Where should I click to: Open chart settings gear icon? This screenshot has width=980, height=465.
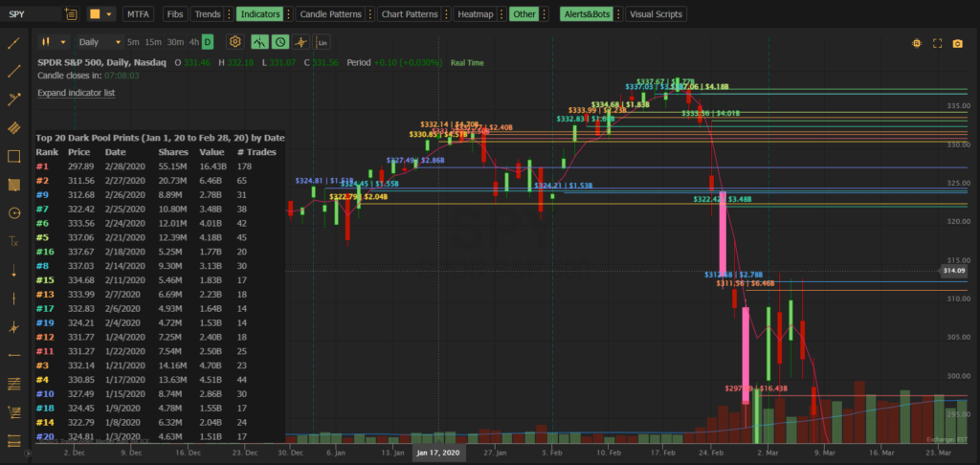click(235, 42)
